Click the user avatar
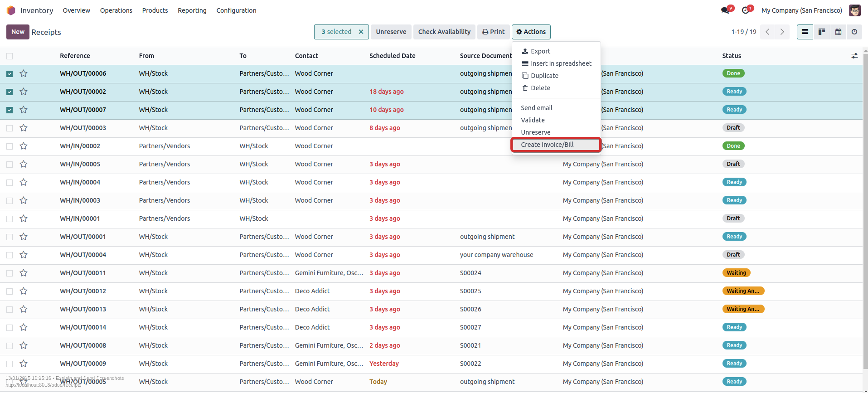 click(x=854, y=10)
